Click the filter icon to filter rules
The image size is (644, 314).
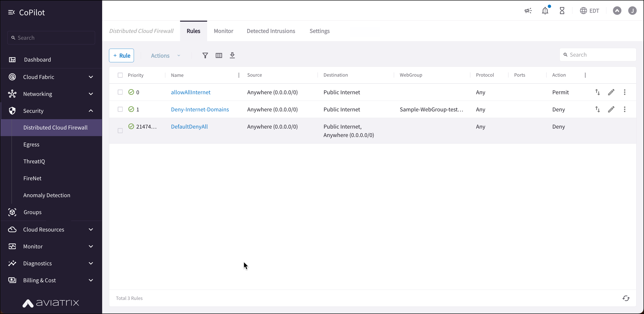tap(205, 55)
